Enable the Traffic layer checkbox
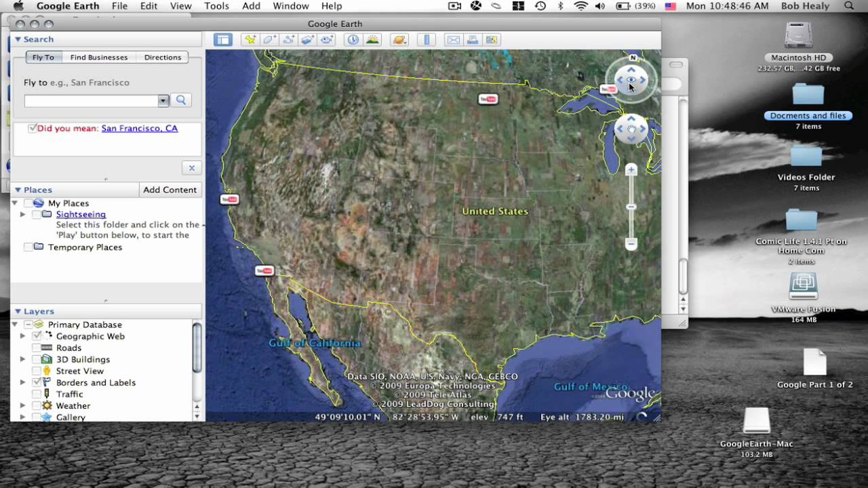Viewport: 868px width, 488px height. click(x=37, y=394)
